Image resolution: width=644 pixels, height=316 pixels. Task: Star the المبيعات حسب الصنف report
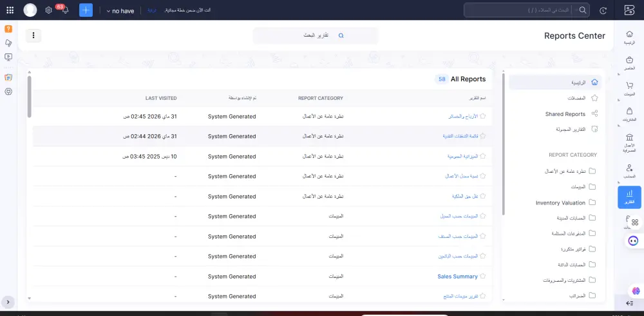click(482, 236)
